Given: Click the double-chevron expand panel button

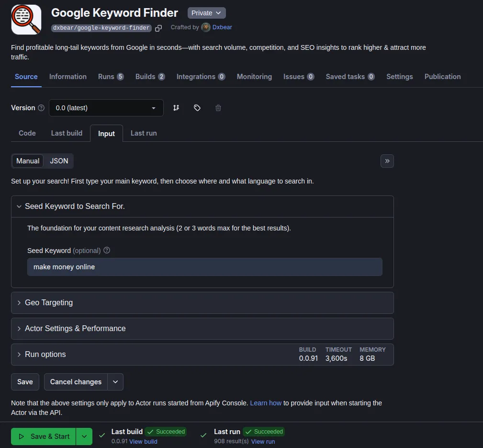Looking at the screenshot, I should click(x=387, y=161).
